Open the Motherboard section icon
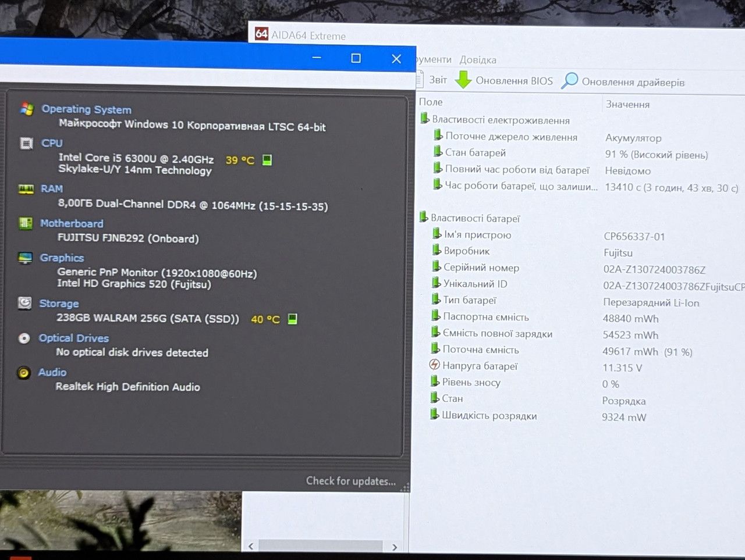 pyautogui.click(x=26, y=223)
